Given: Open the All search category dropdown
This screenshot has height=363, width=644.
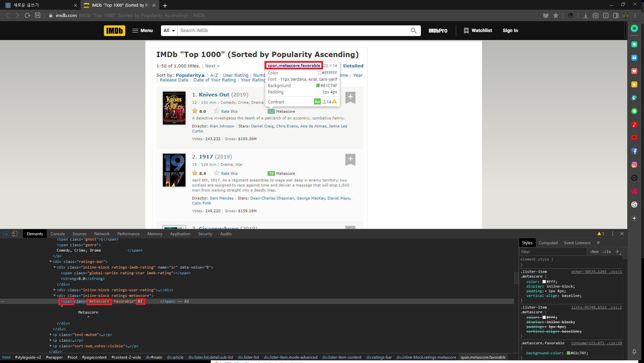Looking at the screenshot, I should [169, 30].
